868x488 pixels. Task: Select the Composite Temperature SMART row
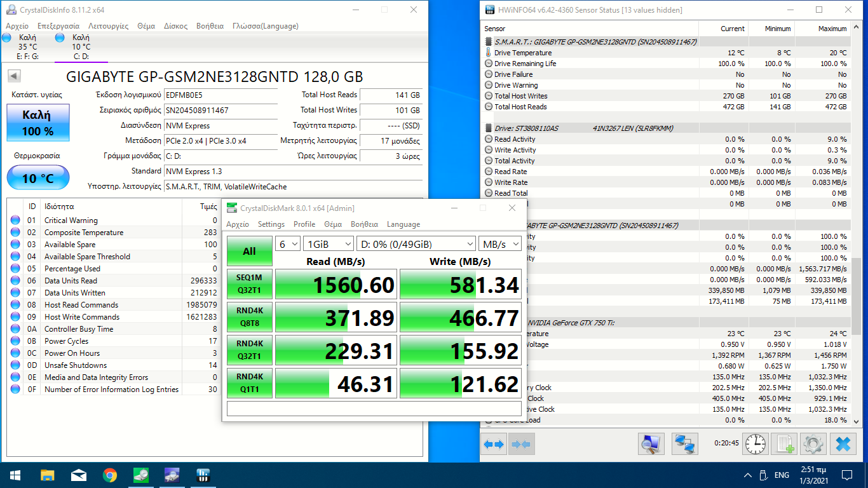[114, 233]
